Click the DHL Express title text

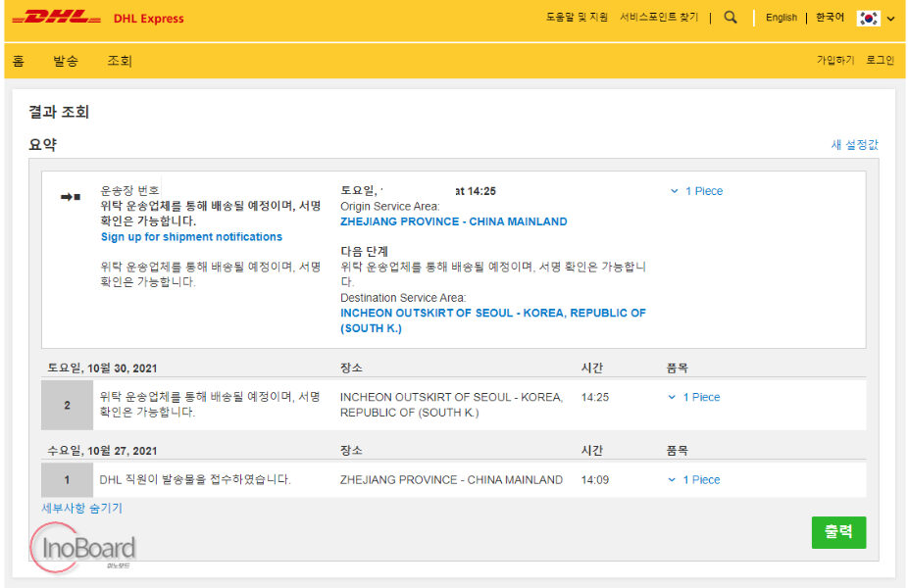pos(148,19)
